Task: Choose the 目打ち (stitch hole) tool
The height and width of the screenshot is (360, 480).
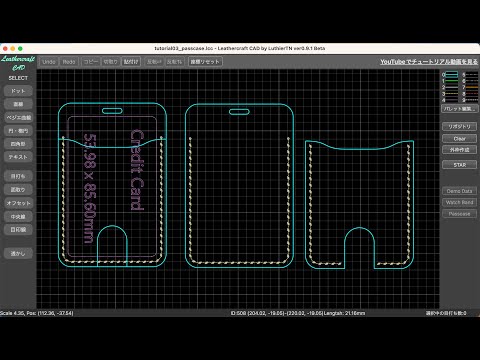Action: [18, 176]
